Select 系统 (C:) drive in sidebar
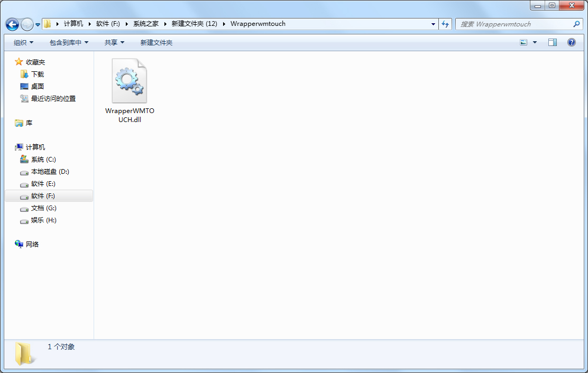Image resolution: width=588 pixels, height=373 pixels. [43, 160]
